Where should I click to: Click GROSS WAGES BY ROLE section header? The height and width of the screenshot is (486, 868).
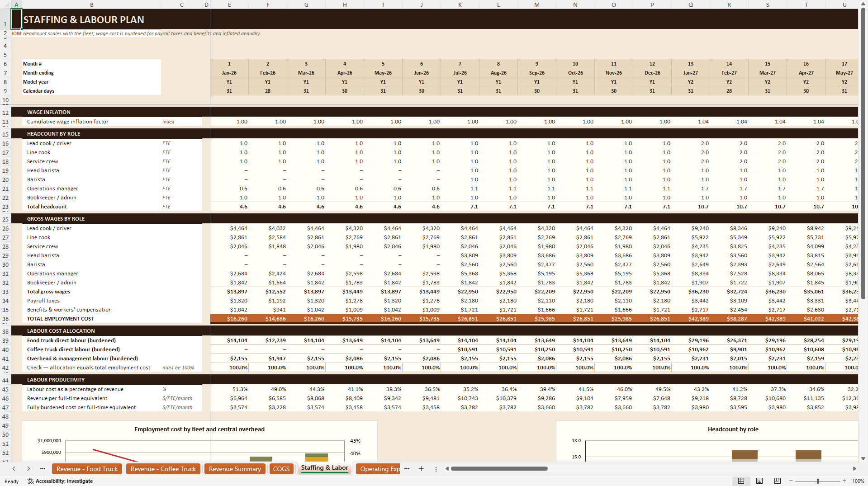pos(56,219)
